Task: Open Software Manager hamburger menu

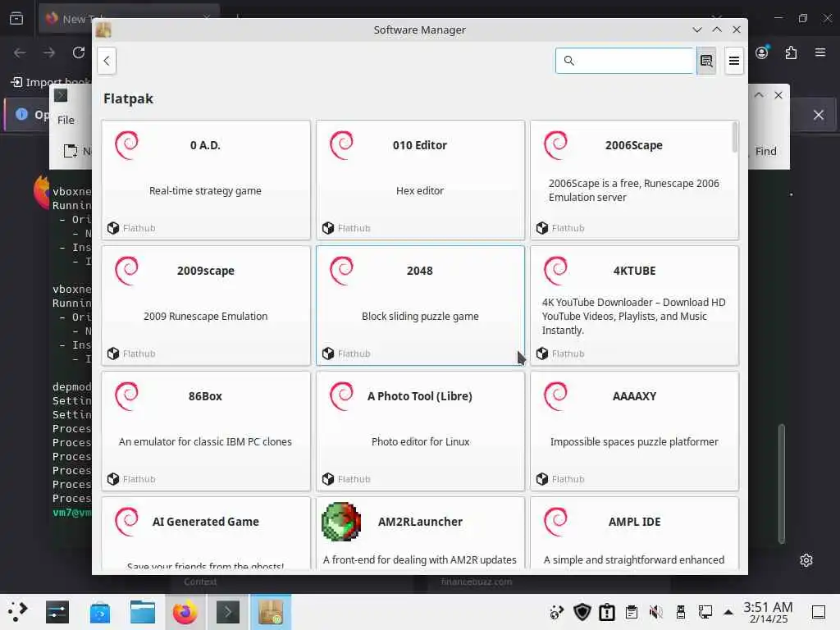Action: click(x=734, y=61)
